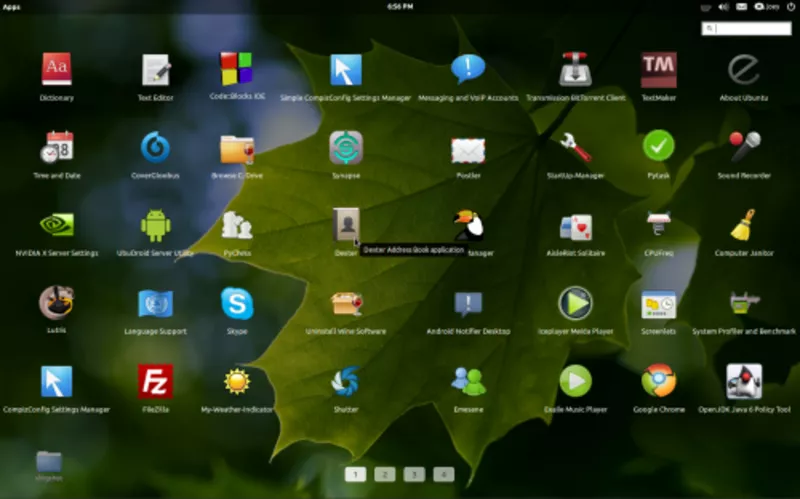Viewport: 800px width, 499px height.
Task: Open Messaging and VoIP Accounts
Action: pyautogui.click(x=468, y=68)
